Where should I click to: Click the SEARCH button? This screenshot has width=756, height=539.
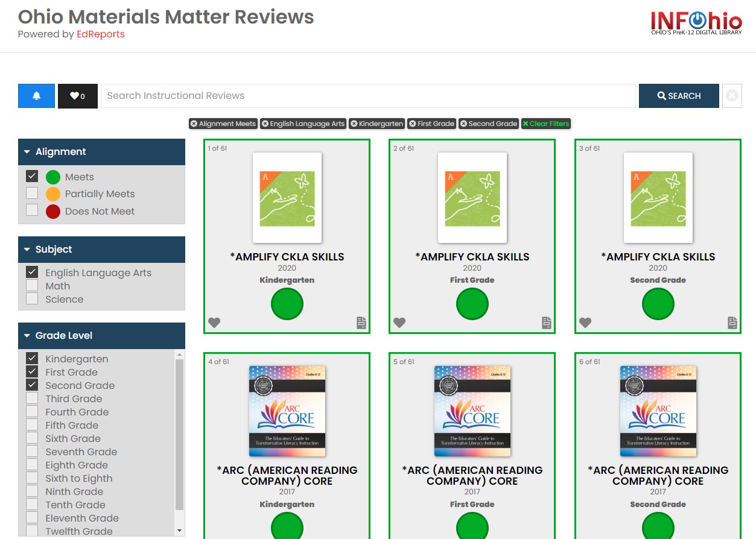click(679, 96)
